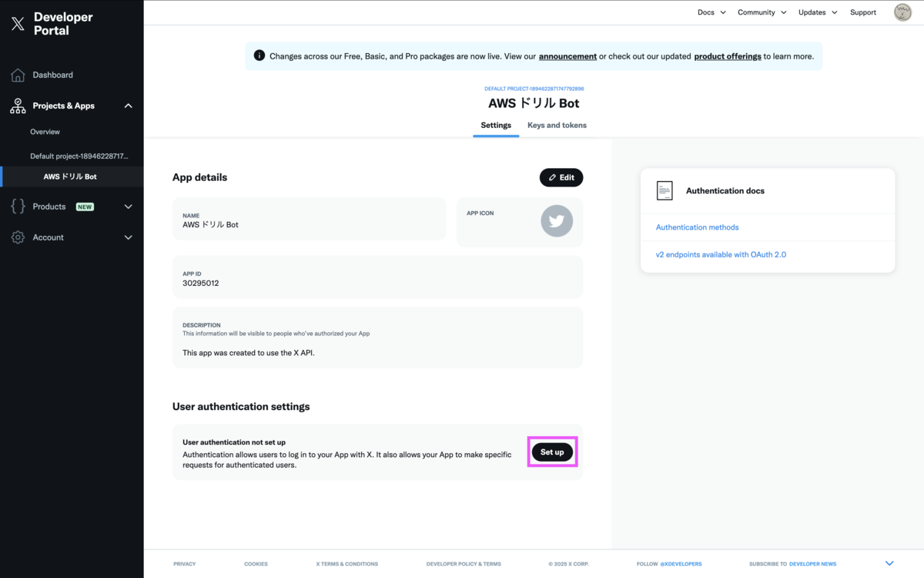Click the NEW badge beside Products
Viewport: 924px width, 578px height.
(x=85, y=207)
